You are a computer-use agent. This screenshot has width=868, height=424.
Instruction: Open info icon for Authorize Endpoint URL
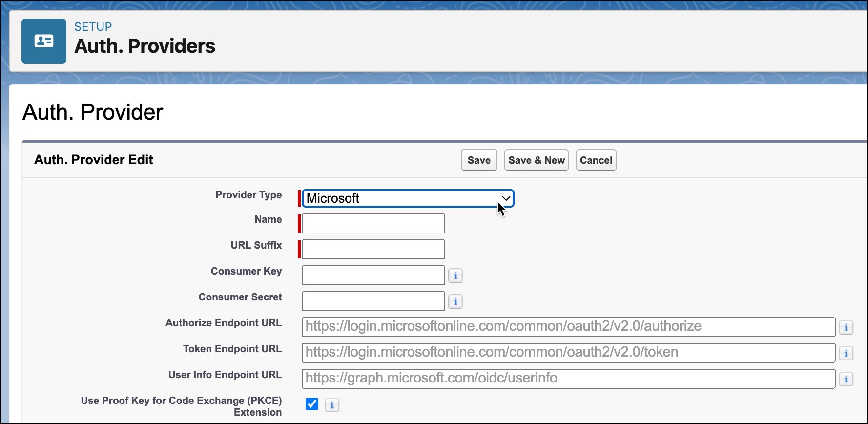(846, 327)
